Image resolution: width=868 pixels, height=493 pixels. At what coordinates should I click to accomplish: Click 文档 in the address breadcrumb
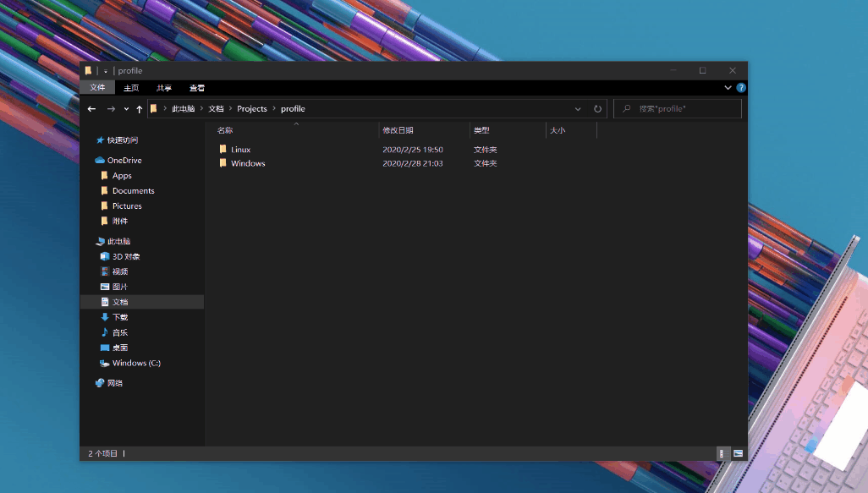pyautogui.click(x=216, y=109)
